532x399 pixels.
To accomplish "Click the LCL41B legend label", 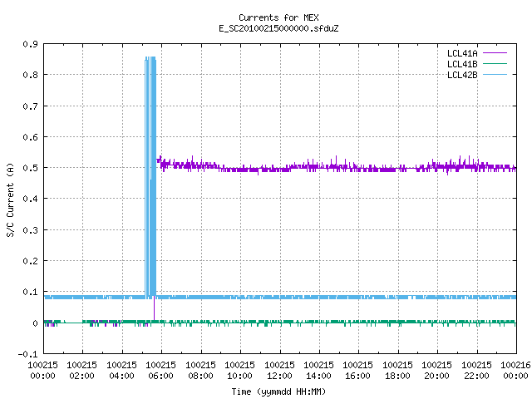I will tap(462, 64).
